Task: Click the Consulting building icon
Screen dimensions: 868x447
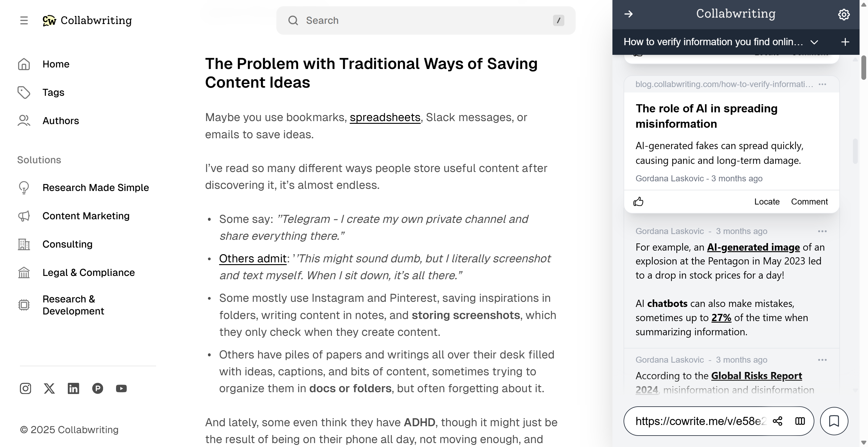Action: point(24,244)
